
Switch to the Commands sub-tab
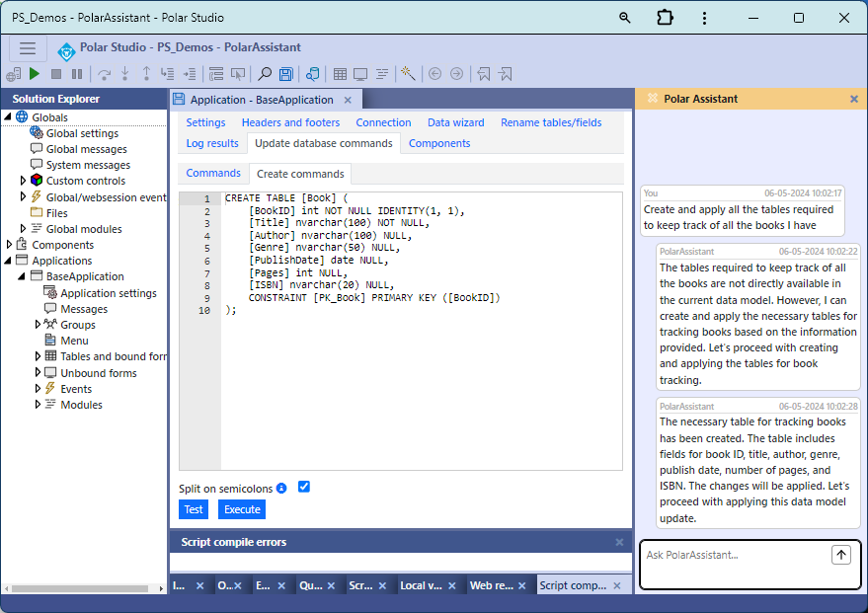pos(213,173)
